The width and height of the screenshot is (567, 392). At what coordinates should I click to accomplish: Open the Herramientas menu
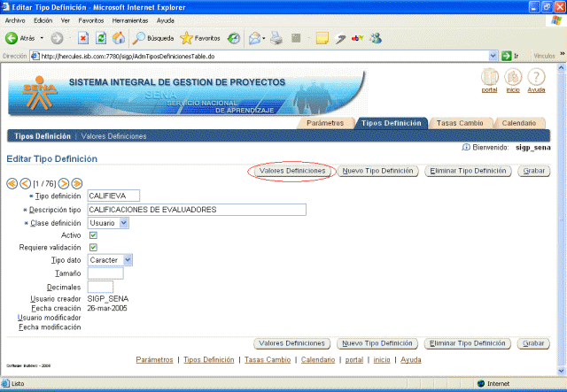(x=130, y=20)
